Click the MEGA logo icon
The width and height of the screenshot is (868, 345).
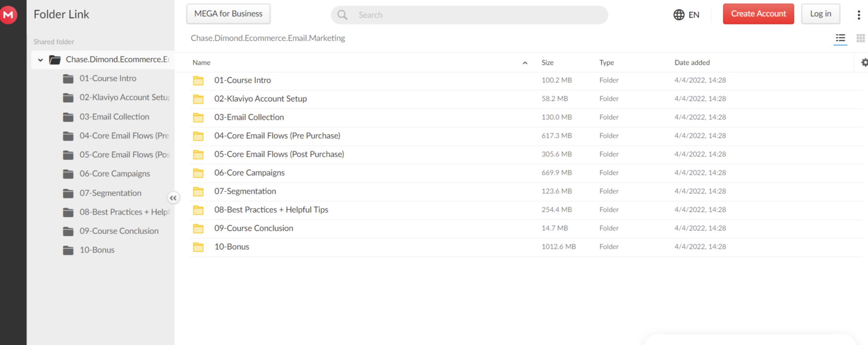click(x=8, y=15)
